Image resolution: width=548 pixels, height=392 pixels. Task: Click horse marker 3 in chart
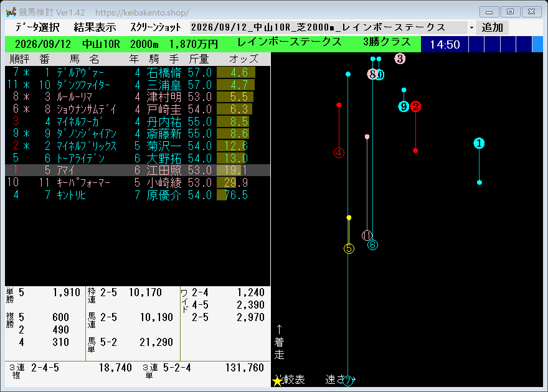tap(400, 58)
